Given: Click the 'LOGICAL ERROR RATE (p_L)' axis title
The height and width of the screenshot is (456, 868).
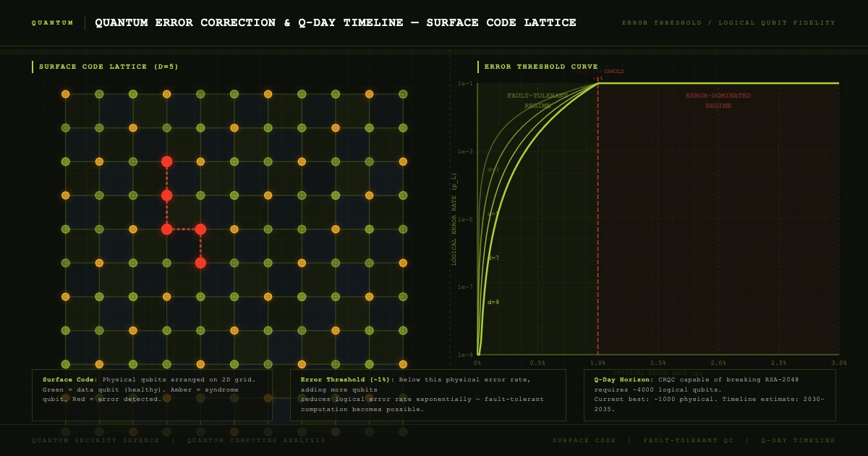Looking at the screenshot, I should point(454,219).
